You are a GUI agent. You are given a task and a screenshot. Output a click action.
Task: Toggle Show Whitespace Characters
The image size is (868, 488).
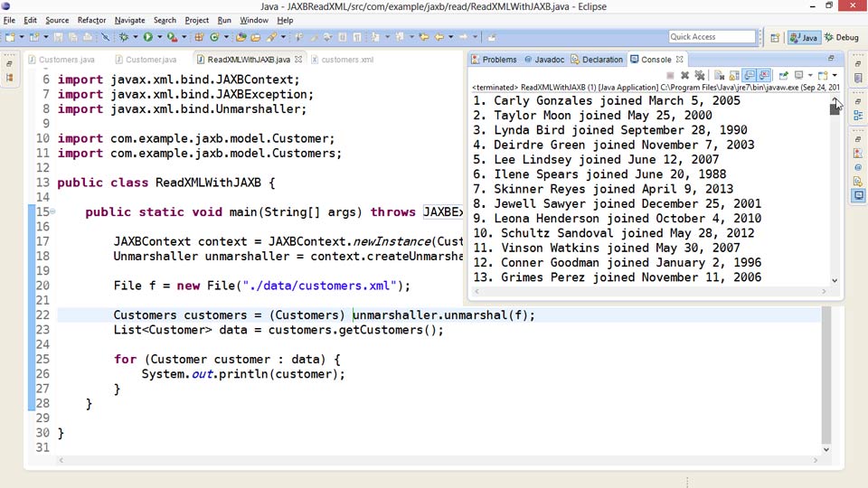pos(357,37)
